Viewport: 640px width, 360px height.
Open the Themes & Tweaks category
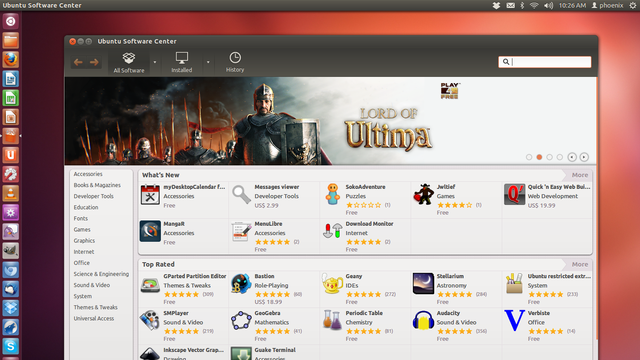96,307
